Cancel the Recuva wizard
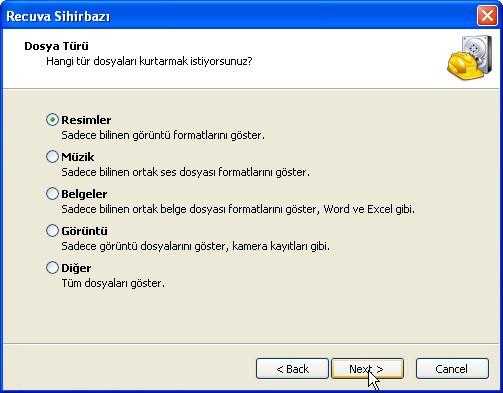 coord(452,369)
